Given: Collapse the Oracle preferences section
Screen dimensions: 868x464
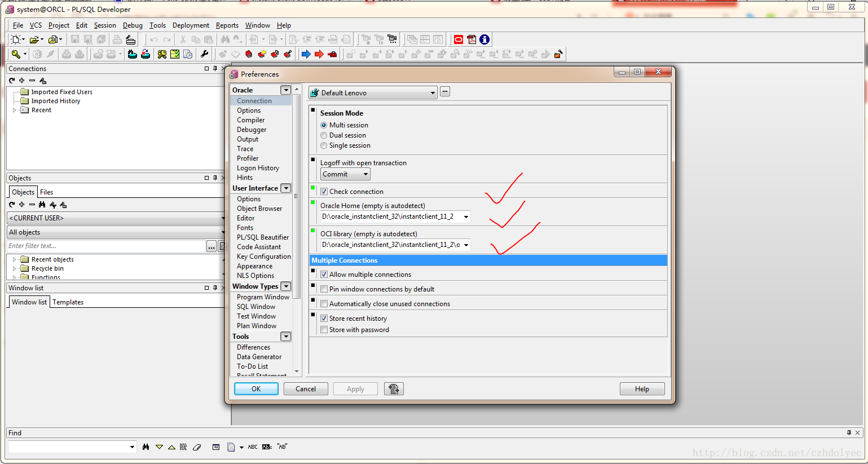Looking at the screenshot, I should tap(286, 90).
